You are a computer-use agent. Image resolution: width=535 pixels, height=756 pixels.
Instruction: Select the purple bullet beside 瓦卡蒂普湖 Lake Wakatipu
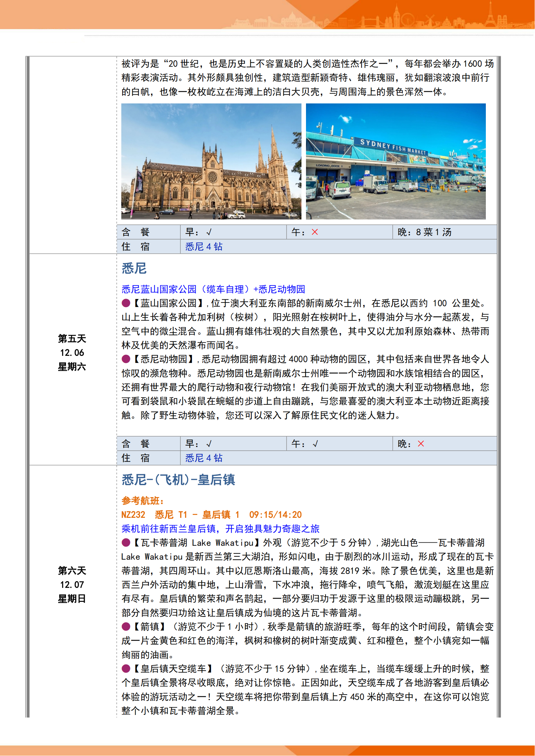(x=126, y=542)
